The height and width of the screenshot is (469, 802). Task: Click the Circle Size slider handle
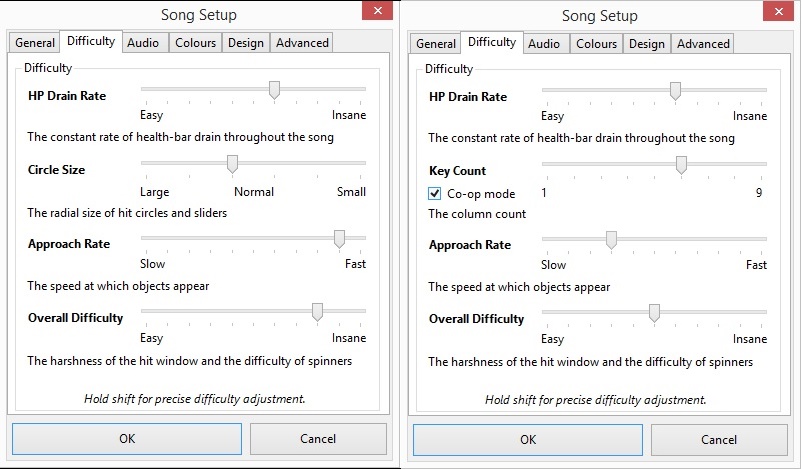tap(232, 164)
